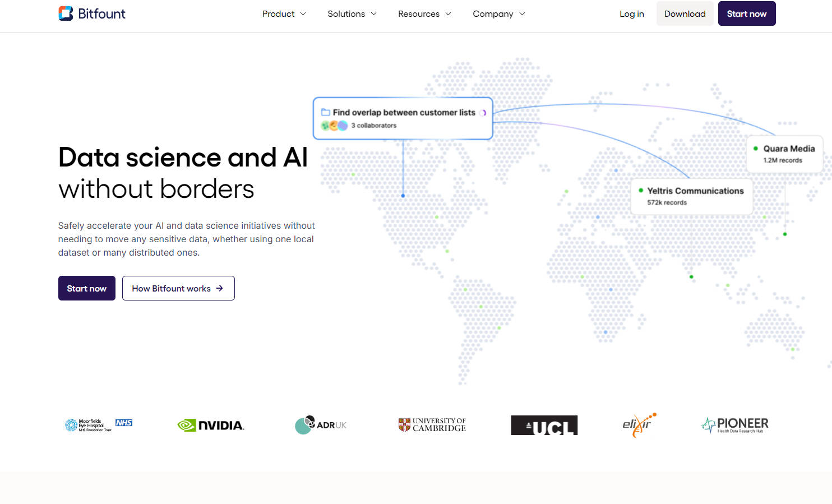The image size is (832, 504).
Task: Expand the Product dropdown menu
Action: click(x=284, y=13)
